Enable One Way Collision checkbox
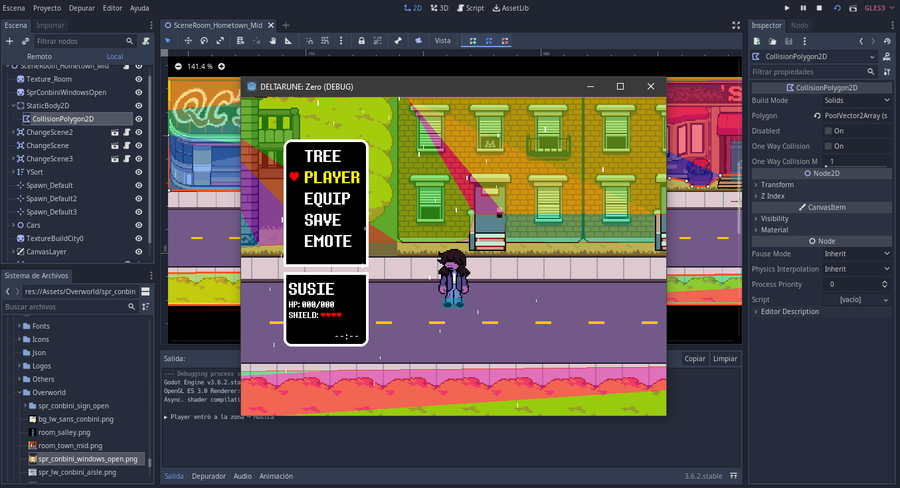This screenshot has height=488, width=900. click(828, 146)
